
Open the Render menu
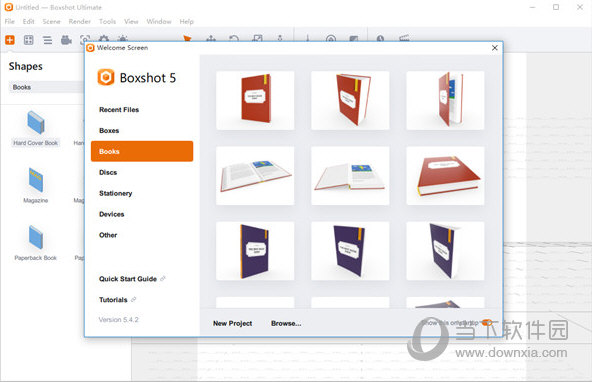[x=80, y=22]
